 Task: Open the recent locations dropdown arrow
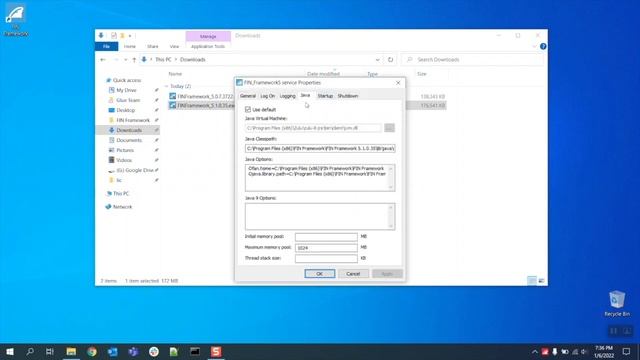click(x=125, y=60)
